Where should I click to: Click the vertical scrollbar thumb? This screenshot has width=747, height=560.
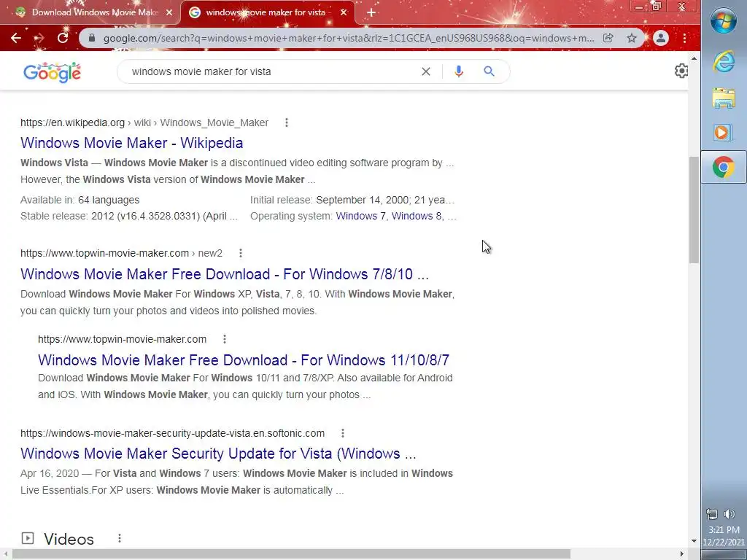694,209
